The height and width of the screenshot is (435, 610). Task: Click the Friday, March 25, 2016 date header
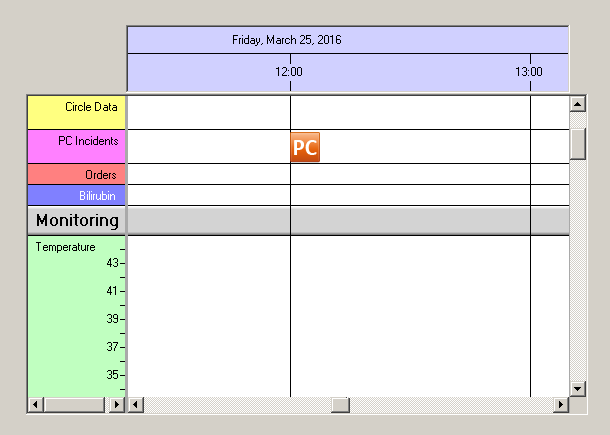pyautogui.click(x=287, y=40)
